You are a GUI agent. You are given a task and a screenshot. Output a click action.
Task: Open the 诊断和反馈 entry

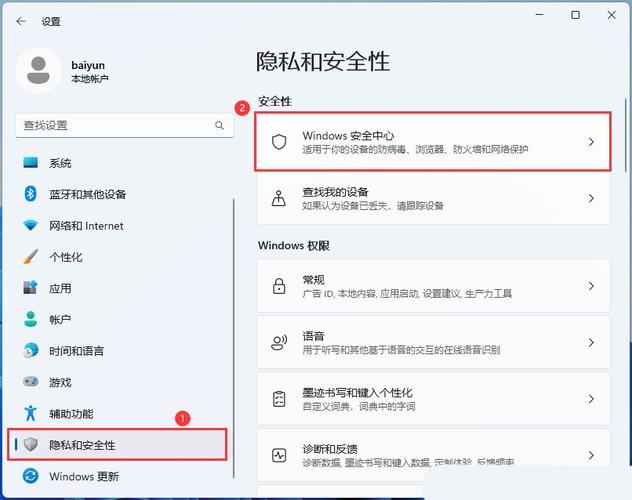433,455
